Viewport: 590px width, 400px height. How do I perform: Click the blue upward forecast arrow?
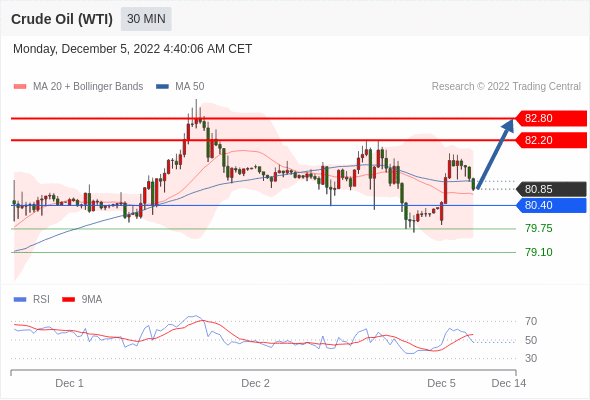pyautogui.click(x=495, y=154)
